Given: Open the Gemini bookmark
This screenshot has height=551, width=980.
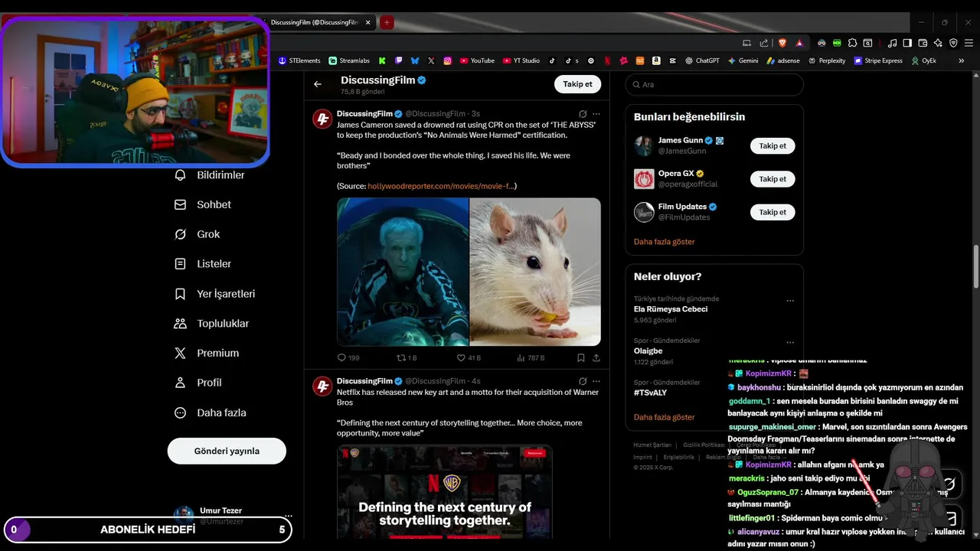Looking at the screenshot, I should tap(743, 60).
